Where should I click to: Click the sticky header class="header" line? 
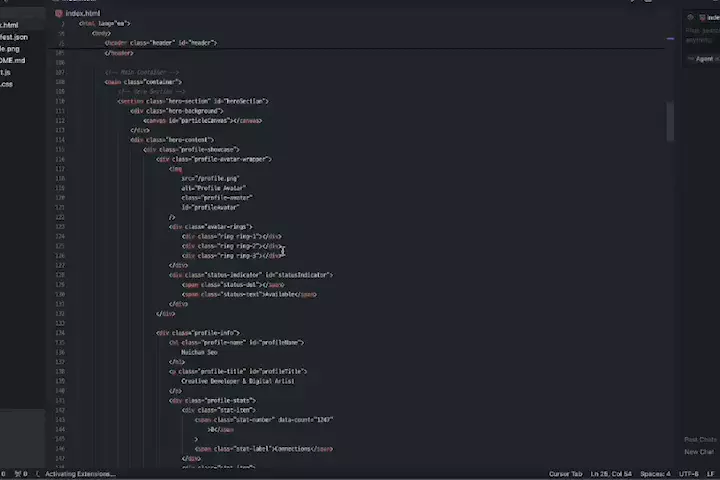tap(161, 43)
